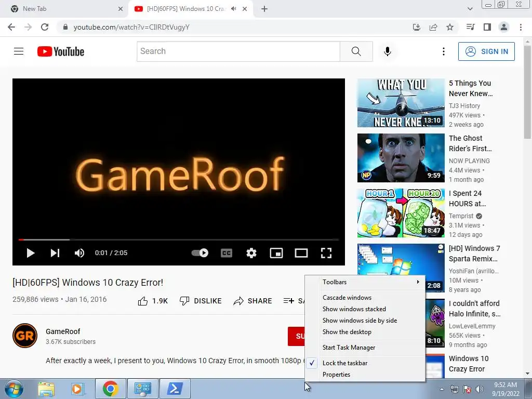532x399 pixels.
Task: Search with voice microphone
Action: pos(387,51)
